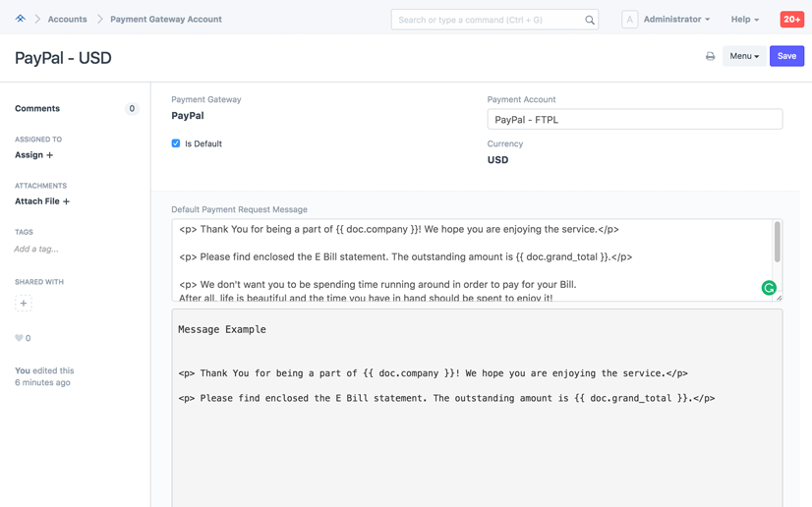Click Attach File + link
This screenshot has width=812, height=507.
[x=42, y=201]
